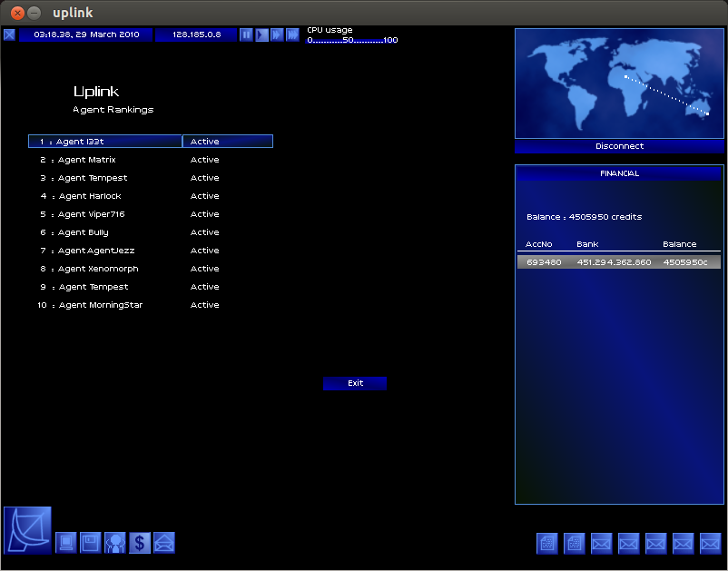Toggle the finance dollar sign icon
This screenshot has width=728, height=571.
[x=140, y=543]
